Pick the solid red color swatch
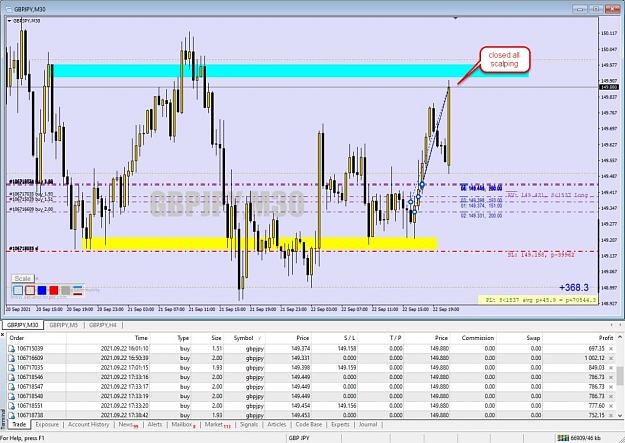The height and width of the screenshot is (443, 625). 54,290
